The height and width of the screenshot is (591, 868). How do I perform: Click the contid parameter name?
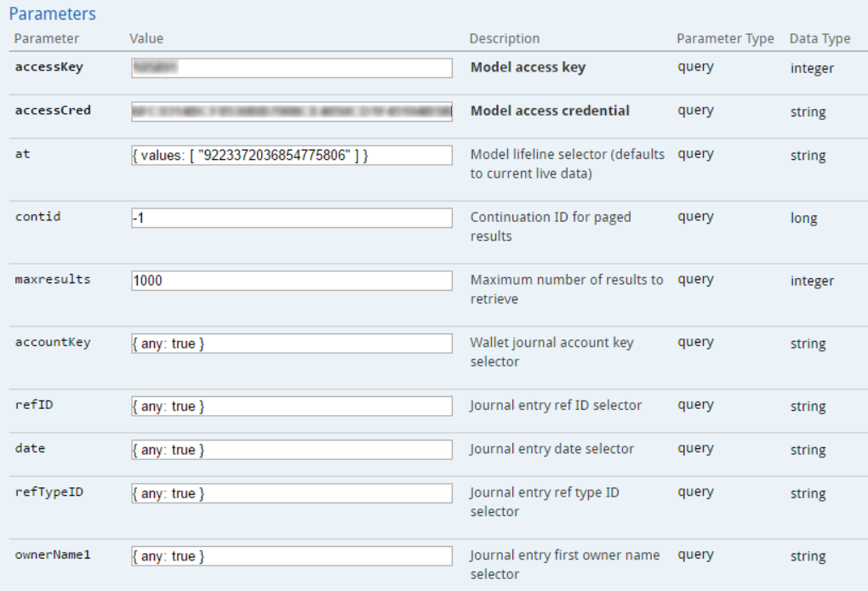[37, 216]
